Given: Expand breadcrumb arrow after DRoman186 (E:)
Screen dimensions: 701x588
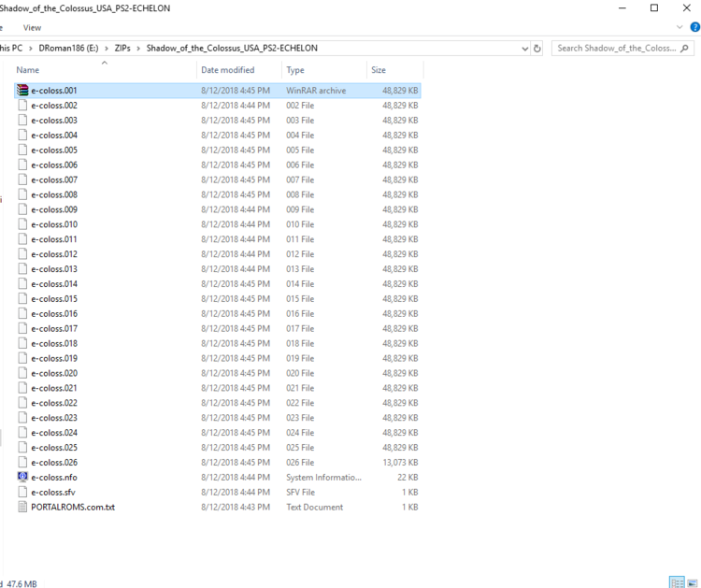Looking at the screenshot, I should click(x=107, y=49).
